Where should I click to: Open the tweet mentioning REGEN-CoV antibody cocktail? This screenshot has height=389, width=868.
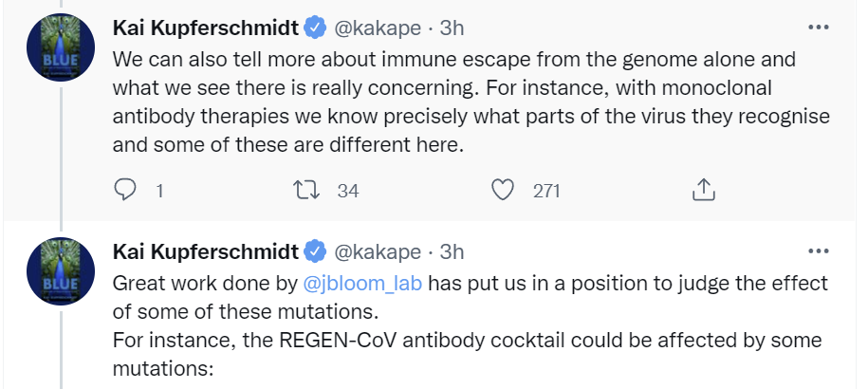pos(465,340)
